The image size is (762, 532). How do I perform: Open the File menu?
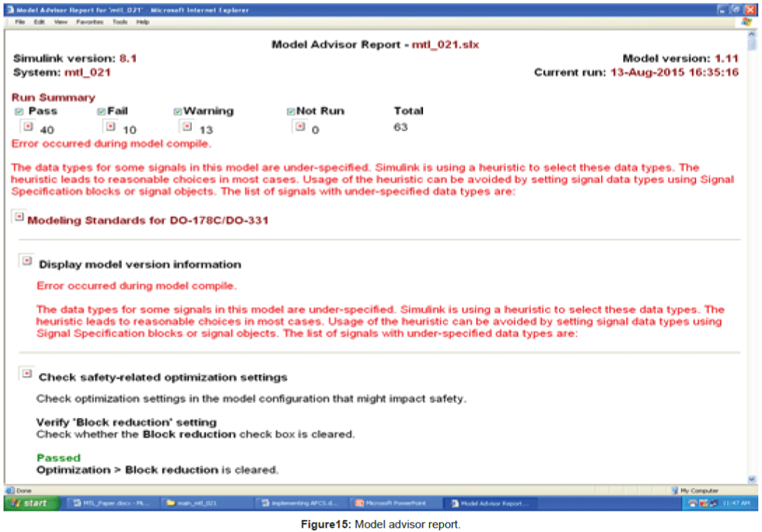[x=19, y=22]
